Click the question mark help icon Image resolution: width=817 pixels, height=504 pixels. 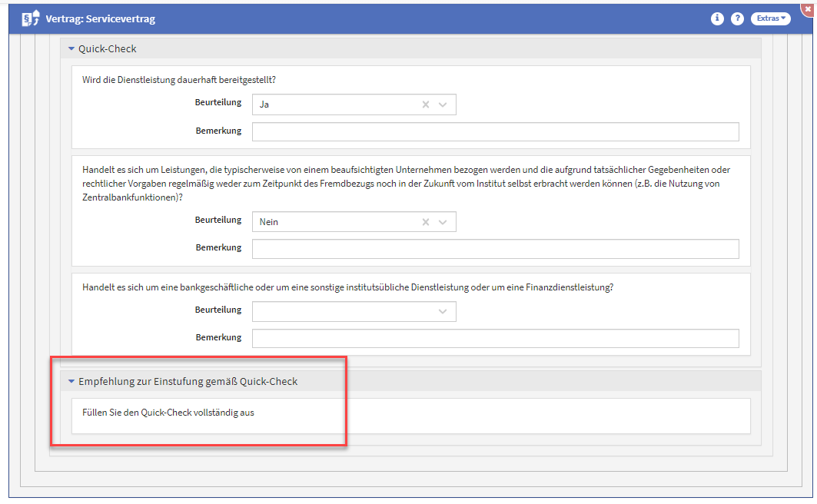point(737,18)
